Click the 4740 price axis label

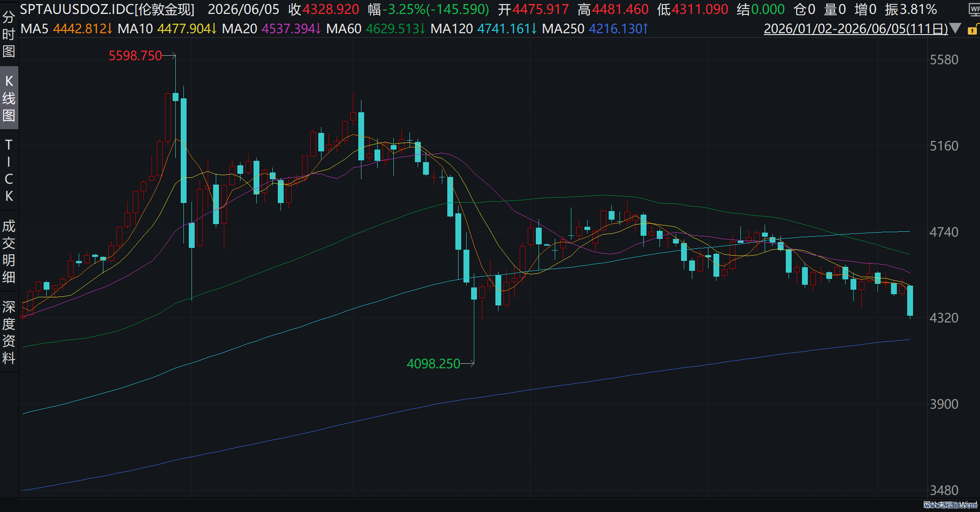tap(944, 232)
